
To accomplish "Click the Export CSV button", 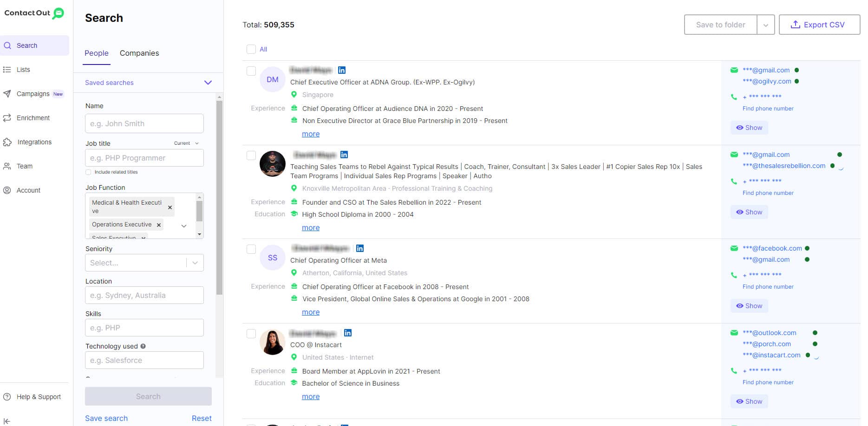I will [x=819, y=25].
